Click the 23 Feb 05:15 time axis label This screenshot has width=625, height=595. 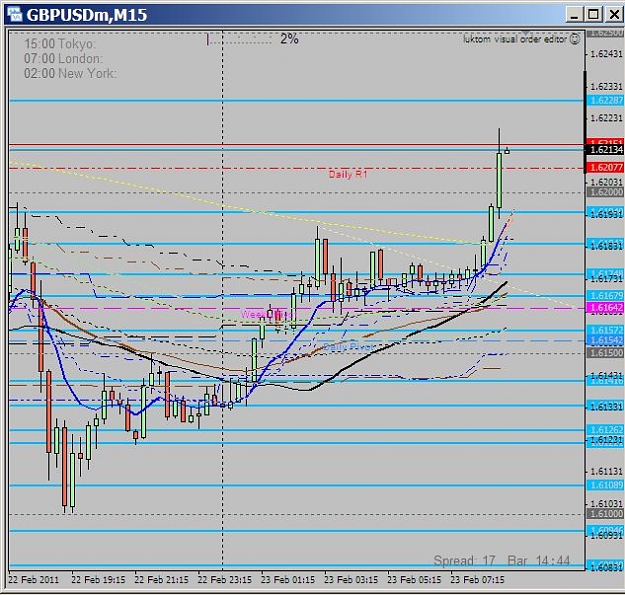[x=414, y=579]
